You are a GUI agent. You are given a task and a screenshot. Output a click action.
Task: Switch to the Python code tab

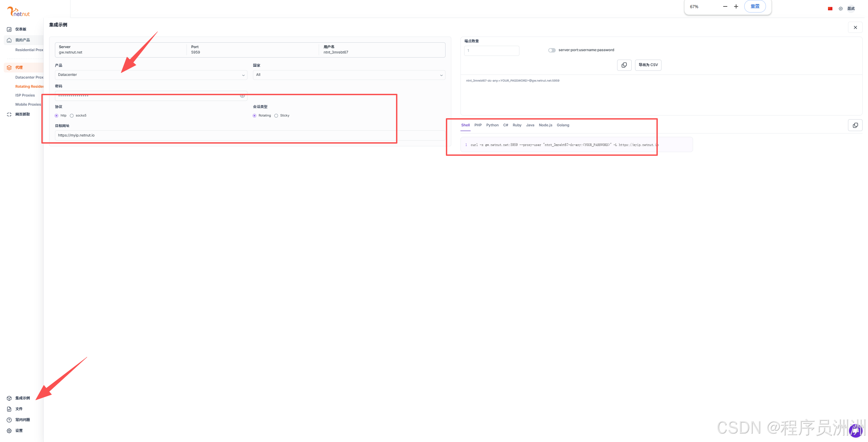[492, 125]
